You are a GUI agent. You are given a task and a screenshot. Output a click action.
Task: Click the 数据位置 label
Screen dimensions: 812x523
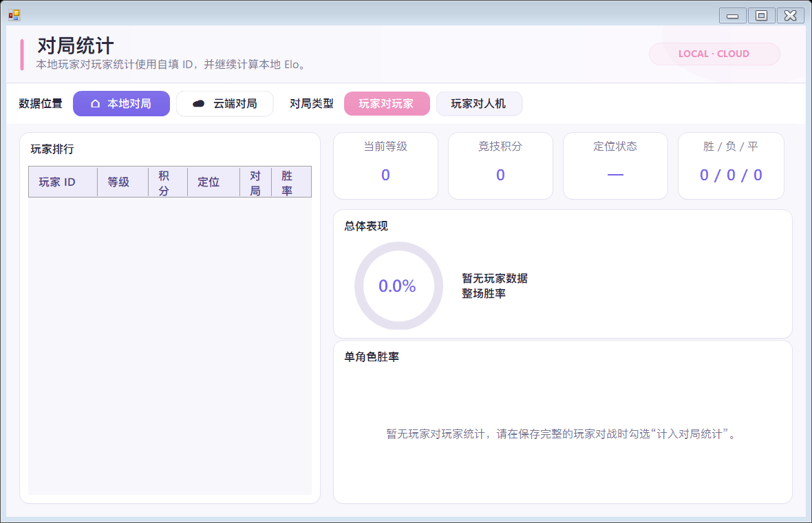tap(41, 103)
